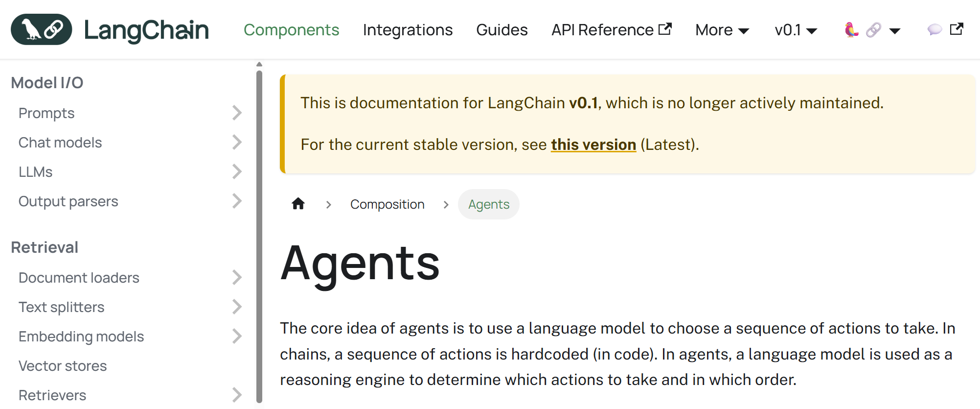Expand the Chat models chevron
Screen dimensions: 980x409
coord(237,143)
